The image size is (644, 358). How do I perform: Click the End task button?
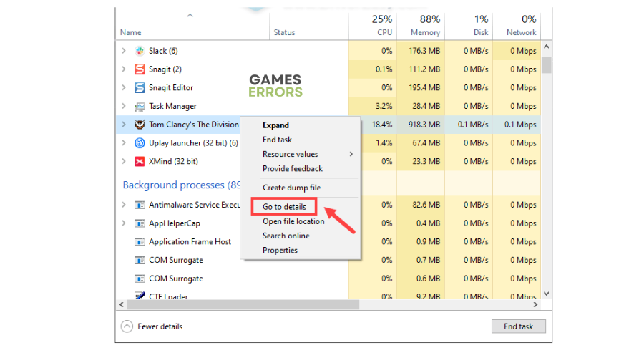click(518, 326)
